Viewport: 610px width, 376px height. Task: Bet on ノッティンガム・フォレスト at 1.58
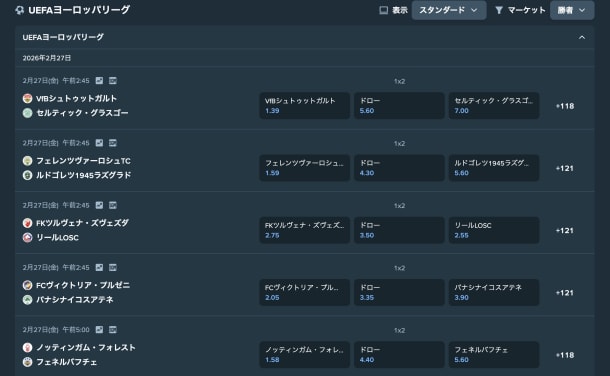click(305, 354)
